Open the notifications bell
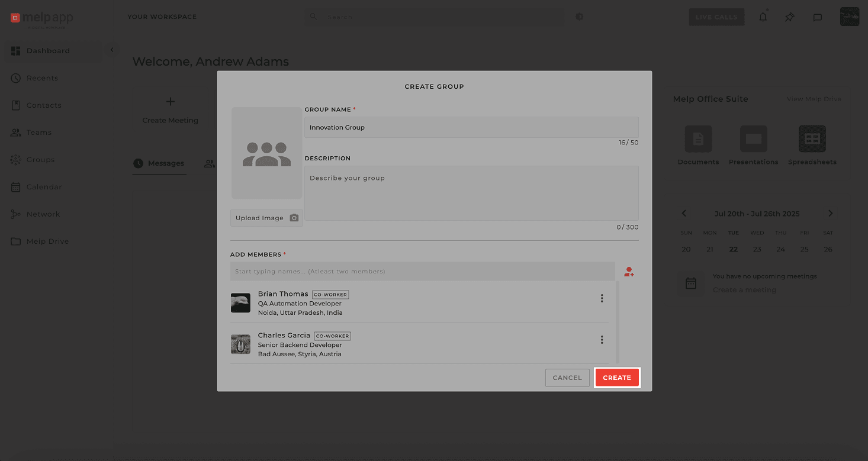This screenshot has height=461, width=868. point(763,17)
